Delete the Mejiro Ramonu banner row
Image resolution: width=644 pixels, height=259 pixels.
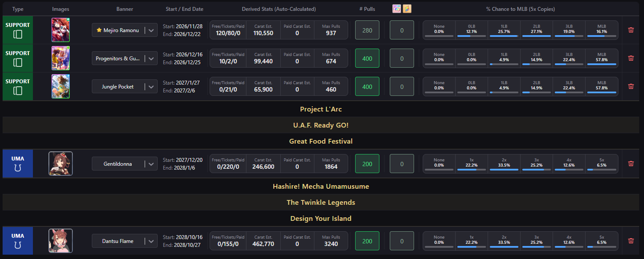pyautogui.click(x=631, y=30)
